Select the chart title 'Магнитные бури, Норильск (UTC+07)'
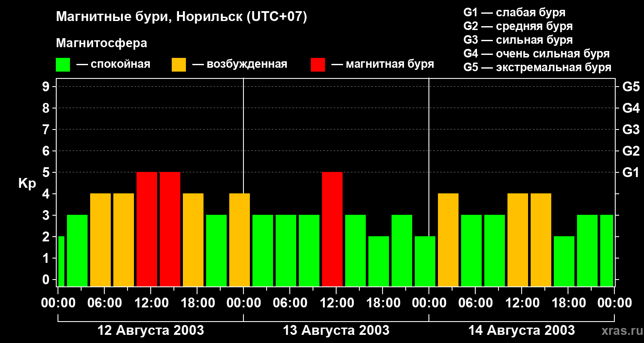Image resolution: width=644 pixels, height=343 pixels. pyautogui.click(x=182, y=17)
